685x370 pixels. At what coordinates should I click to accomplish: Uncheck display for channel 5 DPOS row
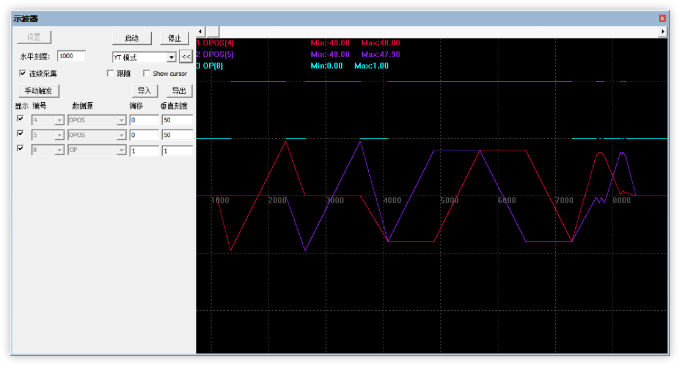coord(20,133)
